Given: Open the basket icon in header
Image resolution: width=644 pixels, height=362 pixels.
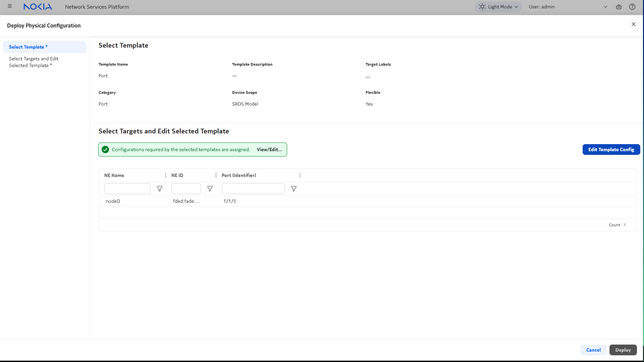Looking at the screenshot, I should click(x=619, y=7).
